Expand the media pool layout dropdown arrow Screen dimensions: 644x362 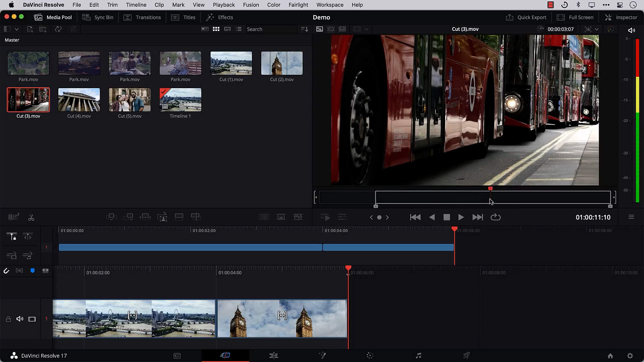[x=16, y=29]
